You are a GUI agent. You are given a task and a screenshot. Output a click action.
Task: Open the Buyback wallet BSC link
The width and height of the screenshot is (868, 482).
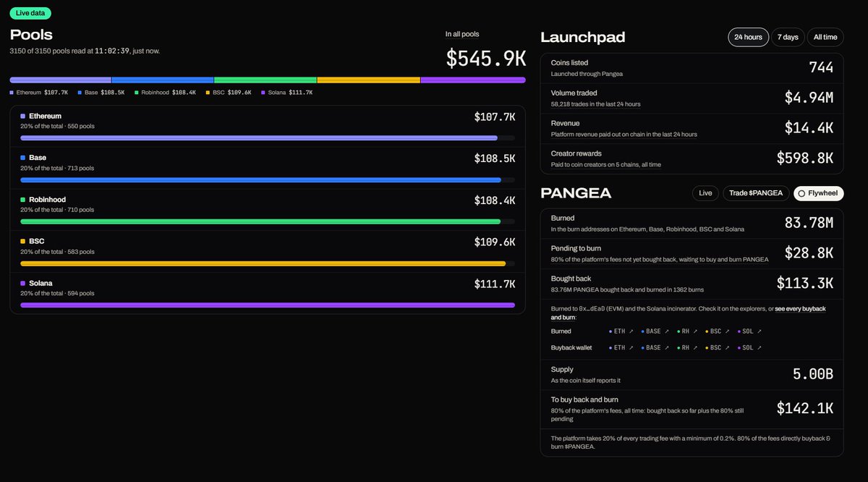tap(717, 347)
